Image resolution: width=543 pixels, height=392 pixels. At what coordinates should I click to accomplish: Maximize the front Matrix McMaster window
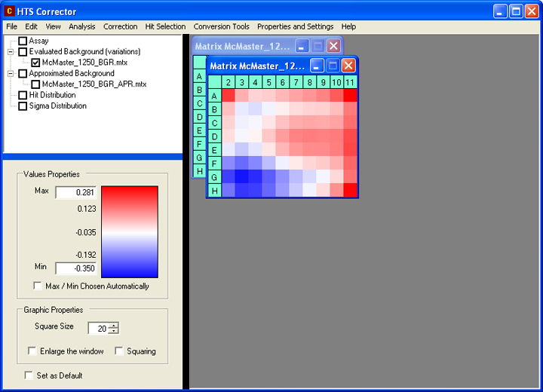[x=333, y=66]
